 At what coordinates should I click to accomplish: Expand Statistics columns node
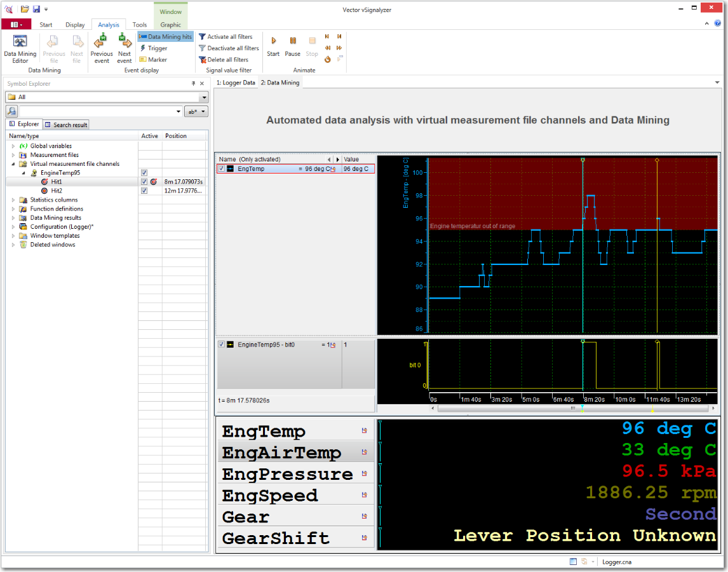click(x=13, y=200)
